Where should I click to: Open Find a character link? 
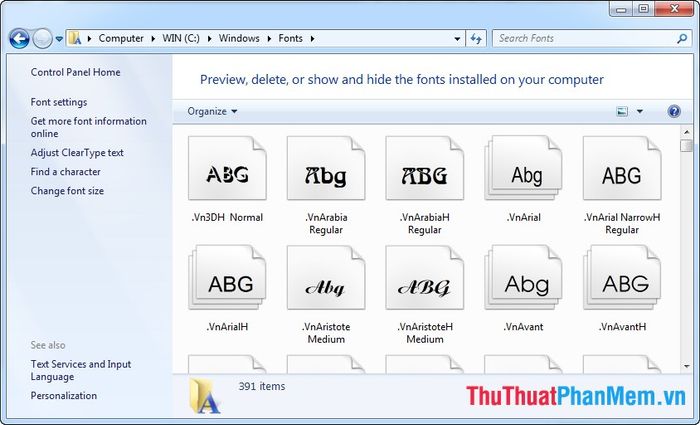66,172
